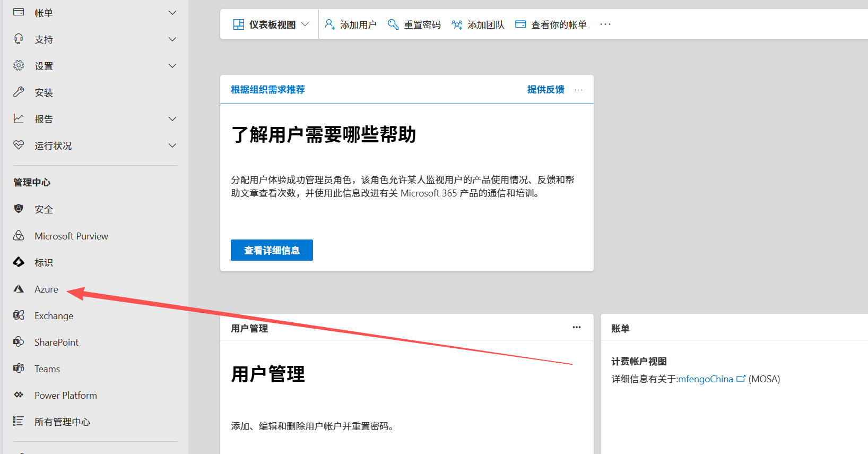Open the Exchange admin center icon
Viewport: 868px width, 454px height.
coord(19,315)
